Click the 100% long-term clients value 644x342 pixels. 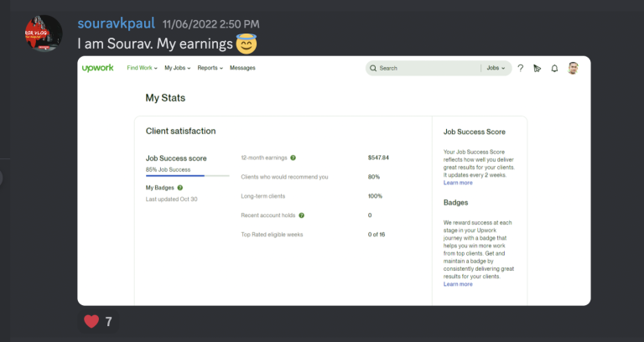point(375,196)
